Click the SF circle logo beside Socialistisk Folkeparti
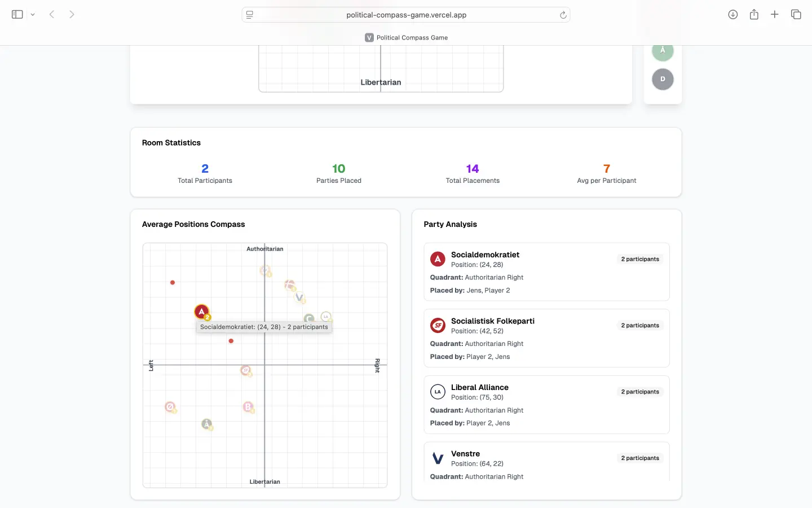 pos(438,326)
